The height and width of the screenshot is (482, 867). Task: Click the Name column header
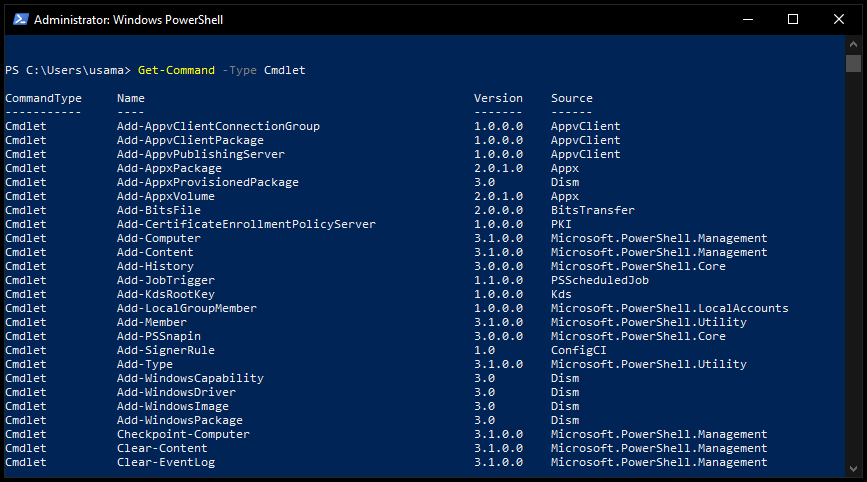point(130,98)
